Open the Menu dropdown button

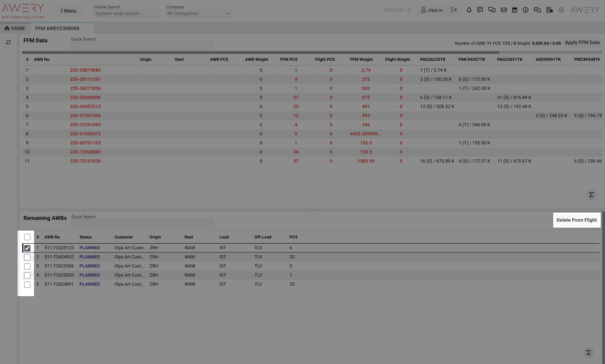coord(68,11)
